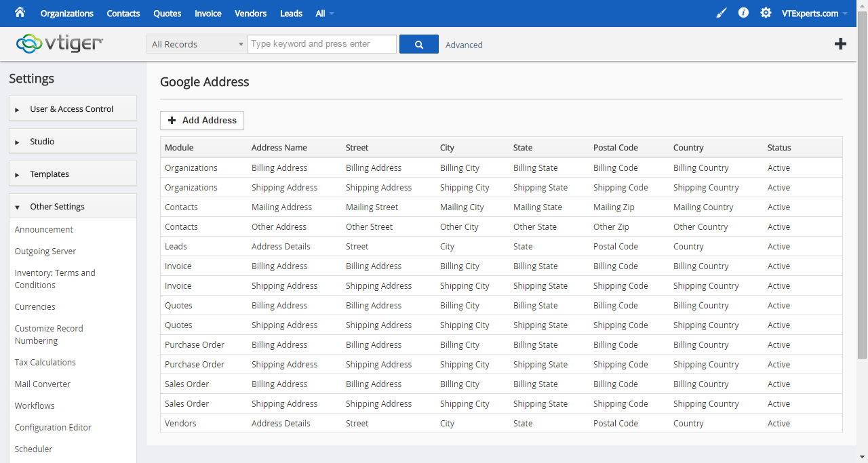Click Purchase Order Billing Address name
The image size is (868, 463).
[x=279, y=344]
